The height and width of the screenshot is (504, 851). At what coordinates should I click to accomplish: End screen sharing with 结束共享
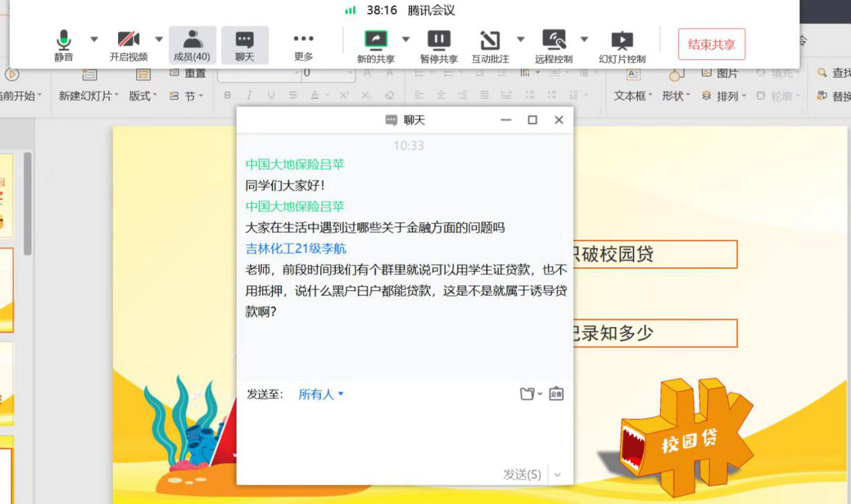click(711, 44)
